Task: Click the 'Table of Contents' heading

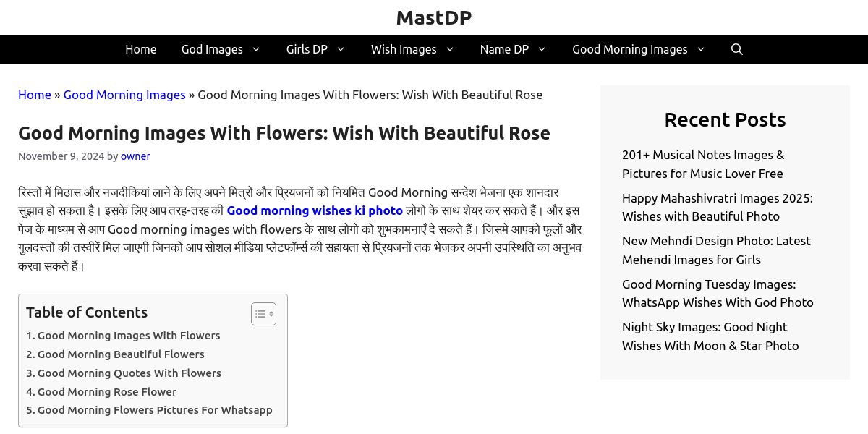Action: (87, 312)
